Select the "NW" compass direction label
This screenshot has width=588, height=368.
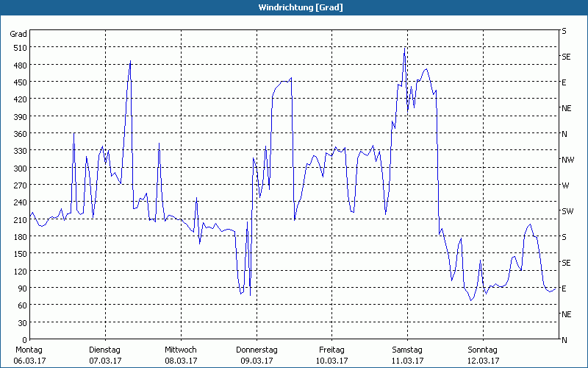tap(567, 160)
